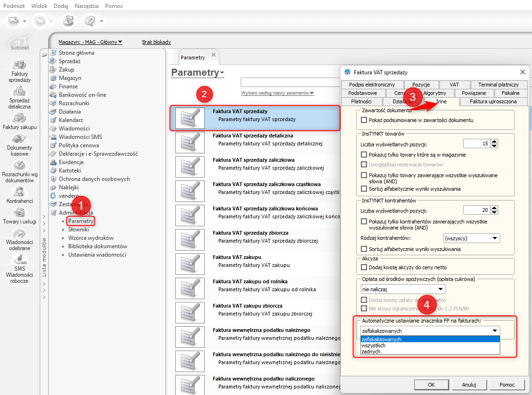Check Pokazuj tylko towary zawierające wszystkie słowa
Screen dimensions: 532x395
(x=364, y=175)
